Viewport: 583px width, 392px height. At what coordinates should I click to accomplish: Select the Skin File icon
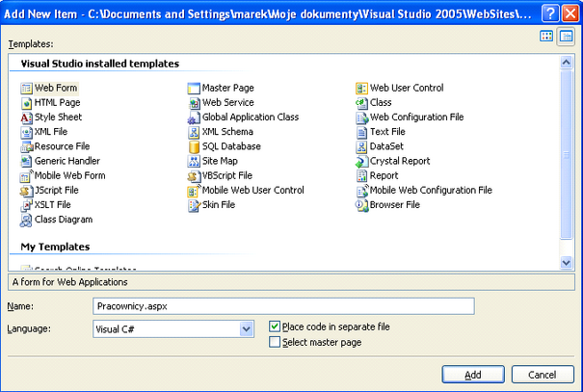194,205
